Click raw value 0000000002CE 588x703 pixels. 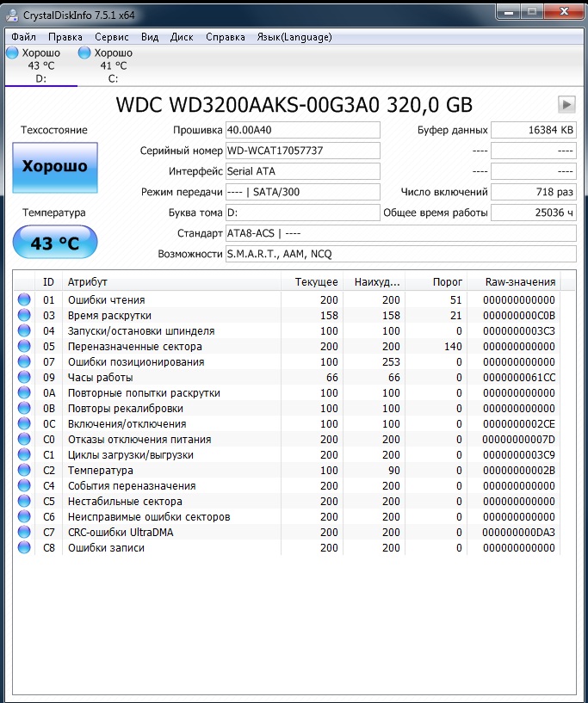(519, 423)
